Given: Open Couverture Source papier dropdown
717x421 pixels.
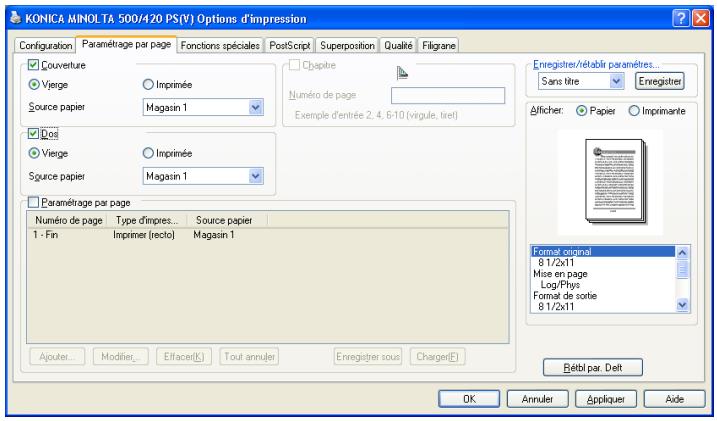Looking at the screenshot, I should pos(256,107).
